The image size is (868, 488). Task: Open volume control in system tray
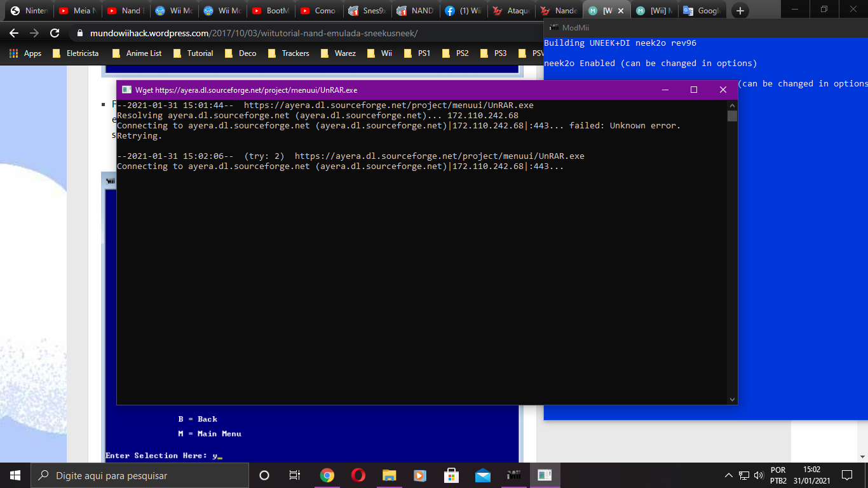click(x=758, y=475)
